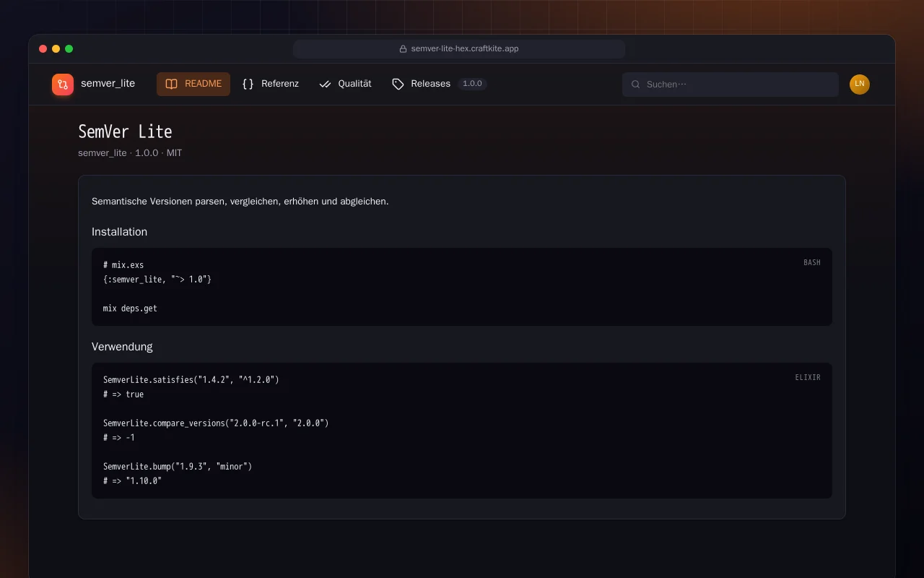924x578 pixels.
Task: Click the README book icon
Action: (171, 84)
